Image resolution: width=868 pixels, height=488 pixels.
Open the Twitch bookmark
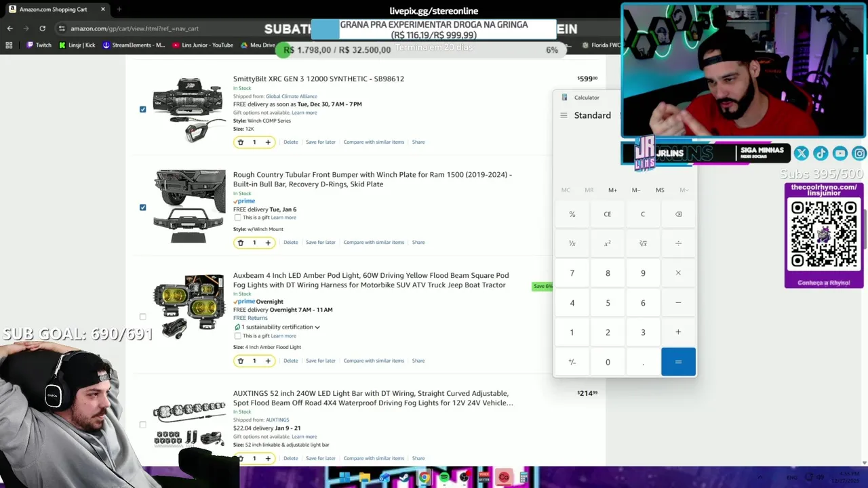(x=39, y=45)
